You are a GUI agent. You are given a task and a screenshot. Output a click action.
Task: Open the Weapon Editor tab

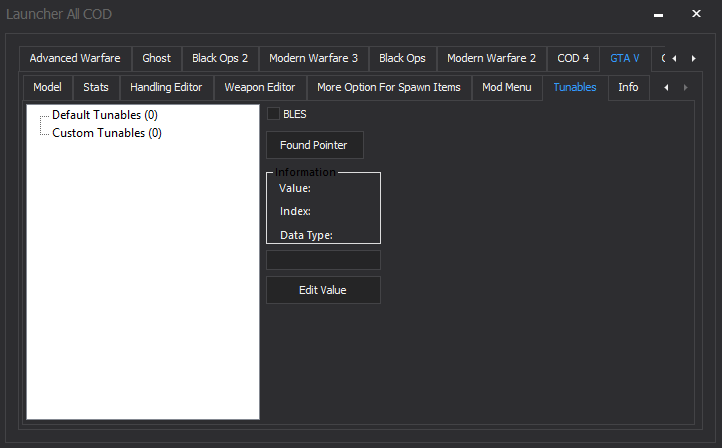point(260,87)
